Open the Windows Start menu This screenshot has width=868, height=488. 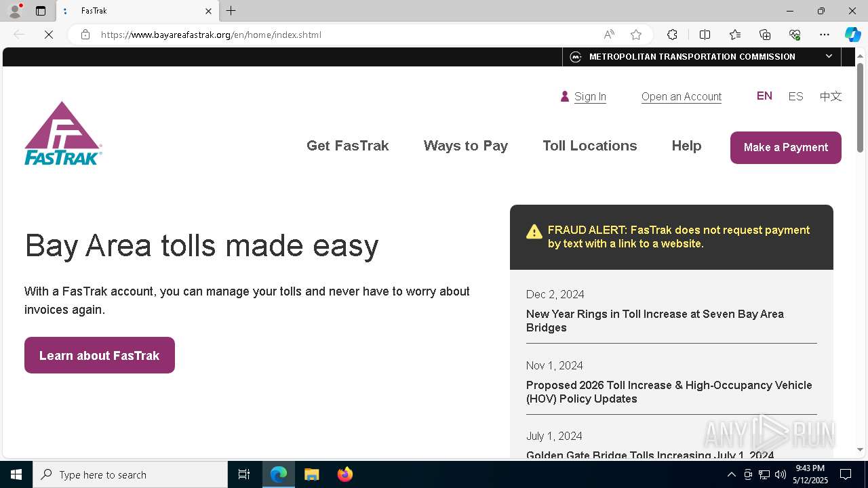click(x=16, y=474)
